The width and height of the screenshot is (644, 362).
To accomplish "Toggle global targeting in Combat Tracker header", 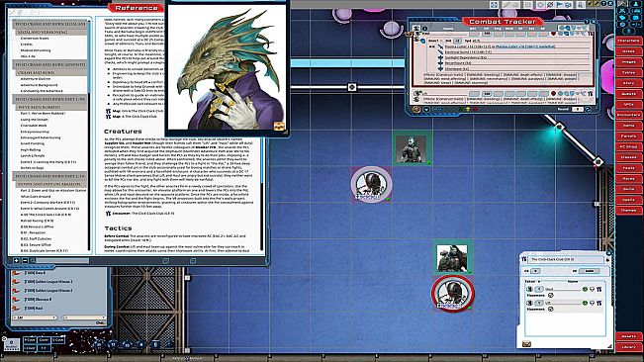I will (x=562, y=28).
